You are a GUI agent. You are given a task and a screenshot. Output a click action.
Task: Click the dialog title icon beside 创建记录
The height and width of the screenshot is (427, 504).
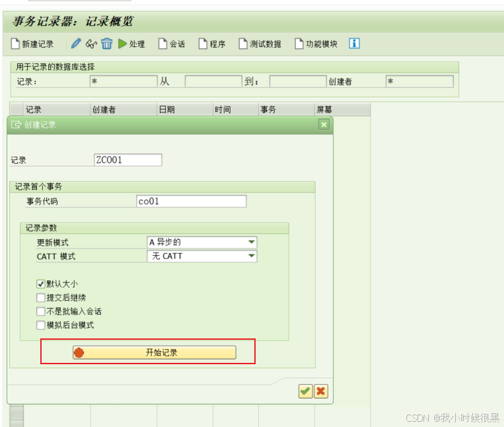pyautogui.click(x=16, y=124)
